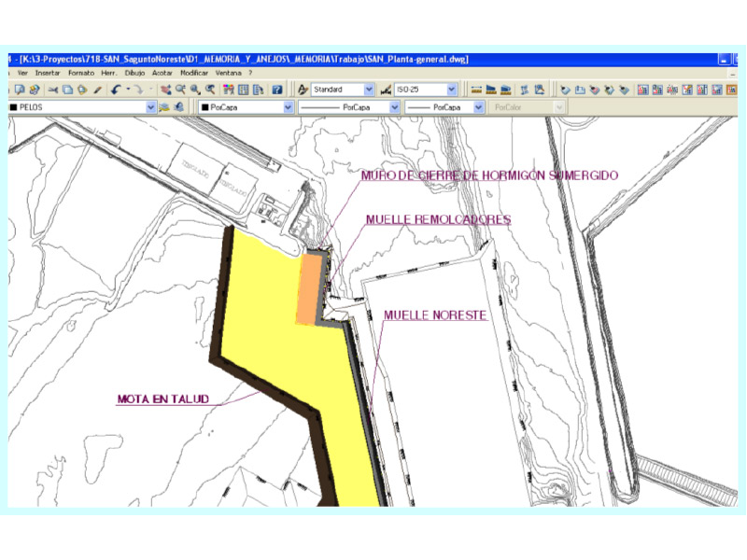The width and height of the screenshot is (747, 560).
Task: Open the PorCapa lineweight dropdown
Action: (479, 107)
